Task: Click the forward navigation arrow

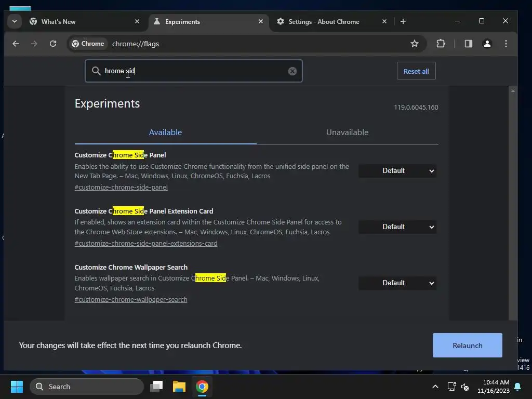Action: coord(34,44)
